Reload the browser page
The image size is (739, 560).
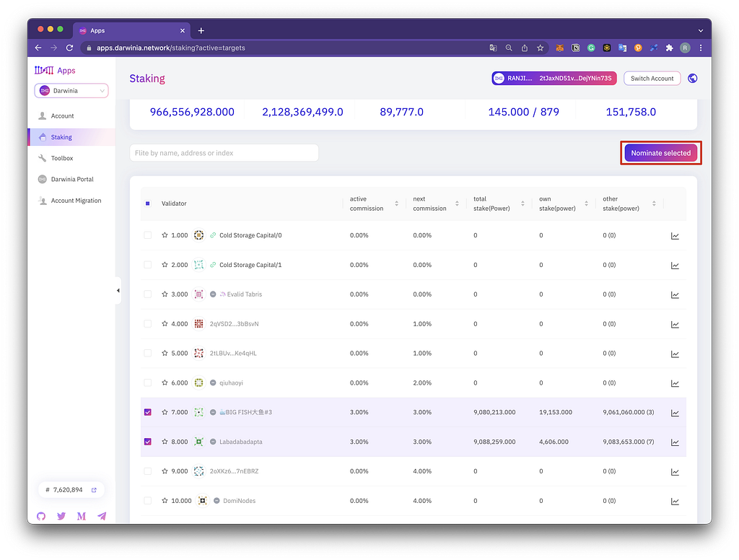click(x=69, y=48)
